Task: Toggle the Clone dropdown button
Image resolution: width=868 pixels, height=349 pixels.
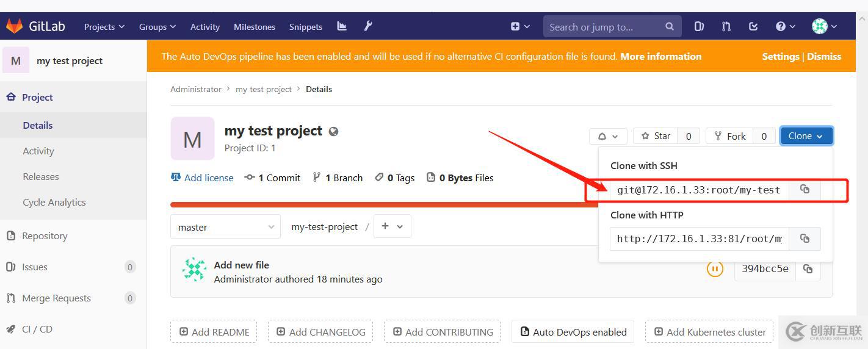Action: tap(806, 136)
